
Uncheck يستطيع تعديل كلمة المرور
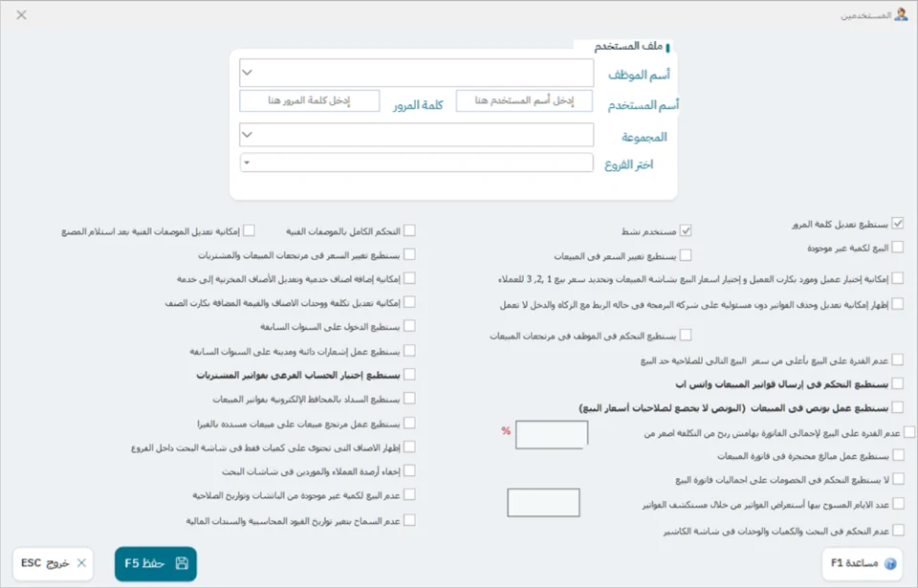click(x=898, y=223)
